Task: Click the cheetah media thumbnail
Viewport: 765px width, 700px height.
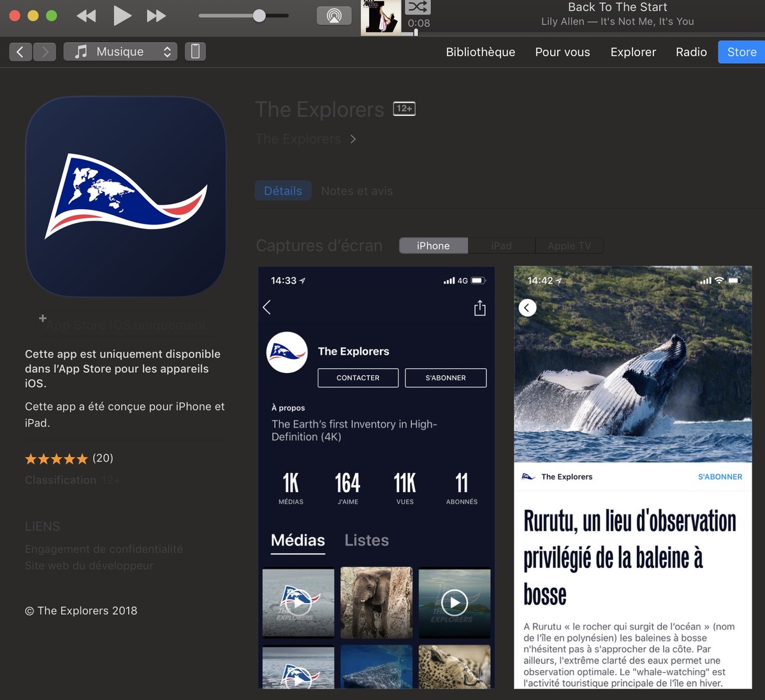Action: [x=455, y=666]
